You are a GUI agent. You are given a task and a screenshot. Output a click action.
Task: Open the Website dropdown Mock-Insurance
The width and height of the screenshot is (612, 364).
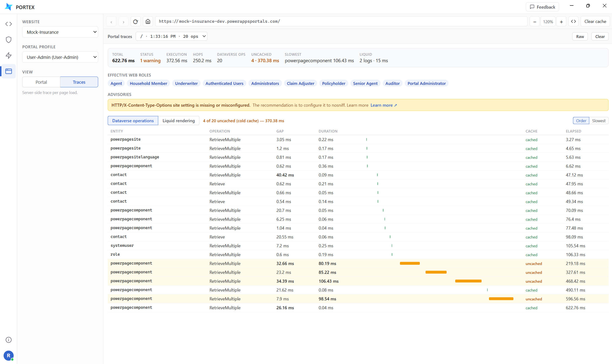[60, 32]
